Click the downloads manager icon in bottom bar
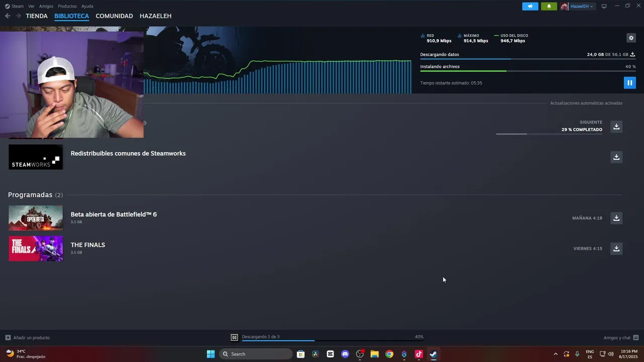 (234, 337)
